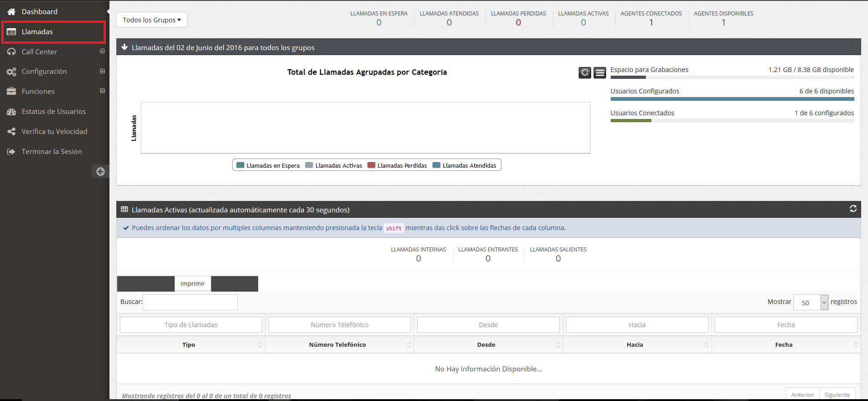The image size is (868, 401).
Task: Toggle Llamadas Atendidas legend entry
Action: coord(464,165)
